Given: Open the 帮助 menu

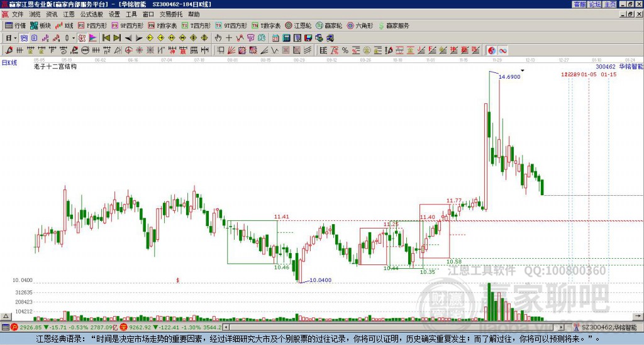Looking at the screenshot, I should click(x=194, y=14).
